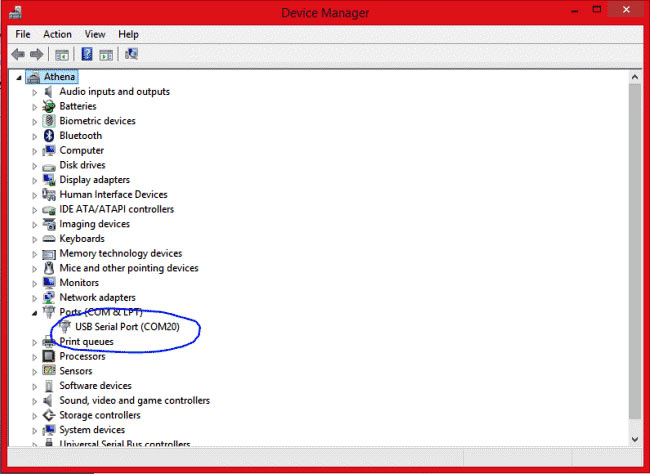Open the File menu

[22, 34]
